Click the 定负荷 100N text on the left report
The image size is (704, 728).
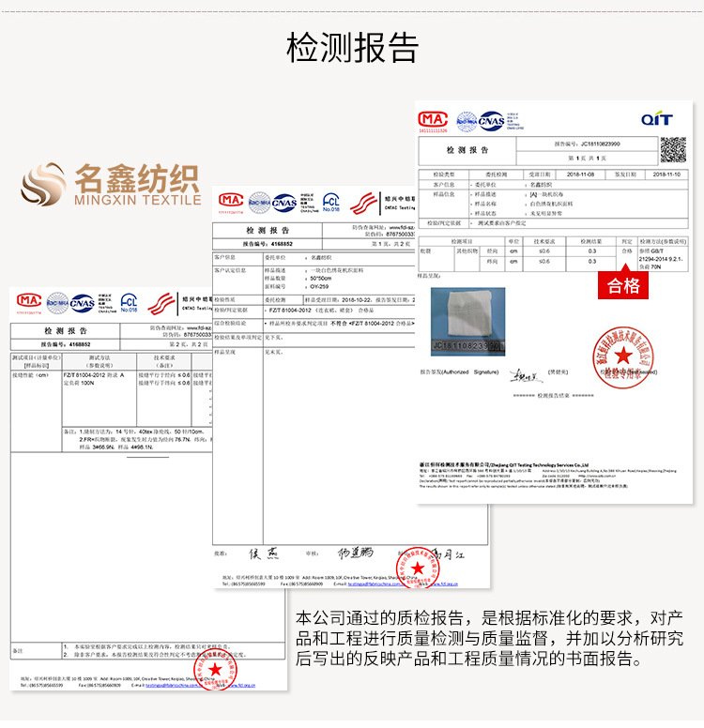79,383
